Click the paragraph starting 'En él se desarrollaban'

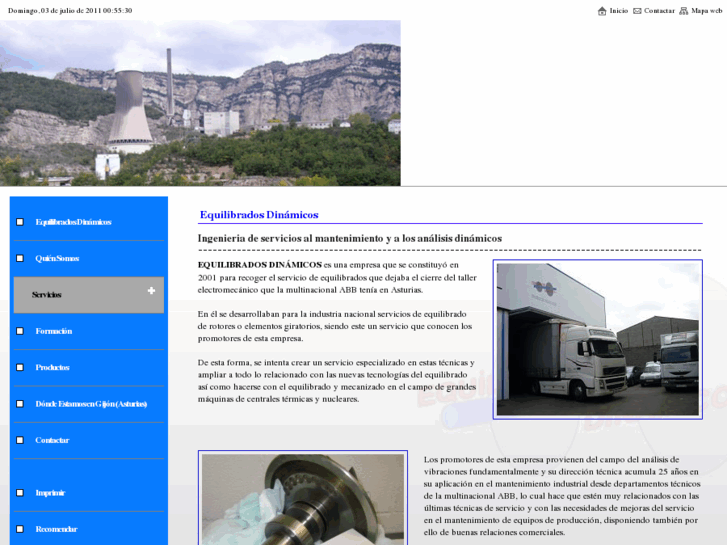[335, 326]
